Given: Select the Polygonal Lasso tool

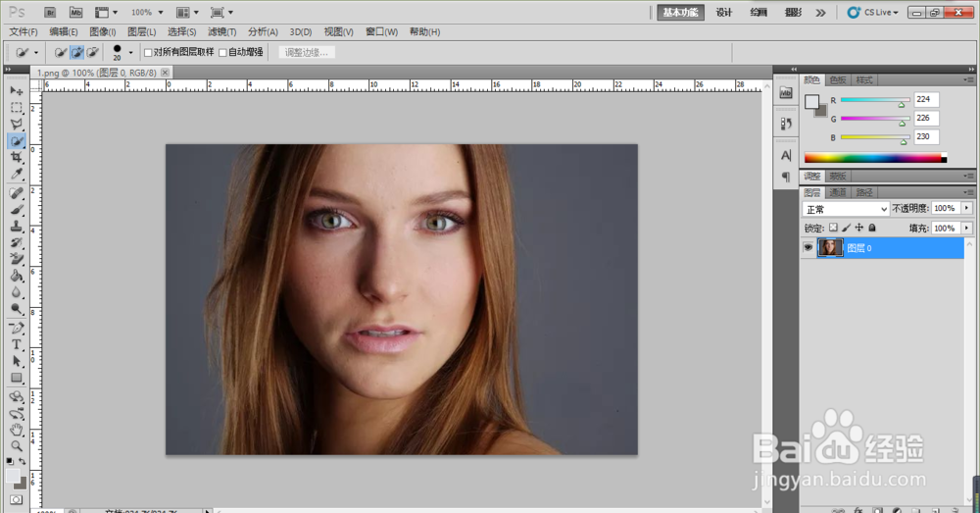Looking at the screenshot, I should pyautogui.click(x=17, y=124).
